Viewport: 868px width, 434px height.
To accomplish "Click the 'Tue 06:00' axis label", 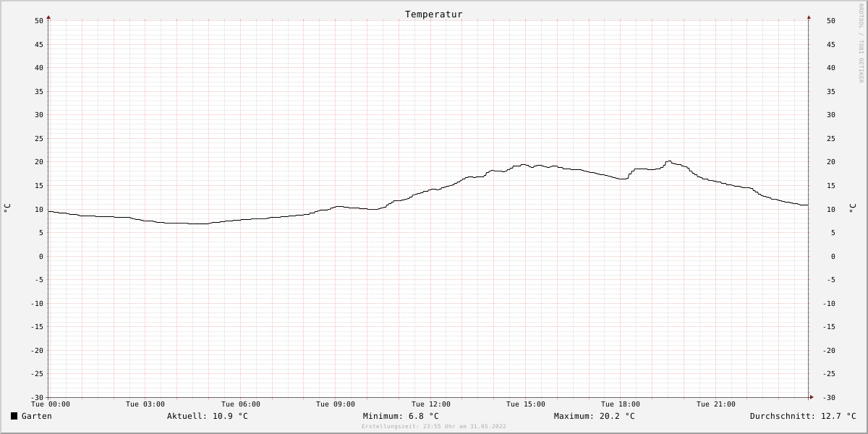I will [241, 404].
